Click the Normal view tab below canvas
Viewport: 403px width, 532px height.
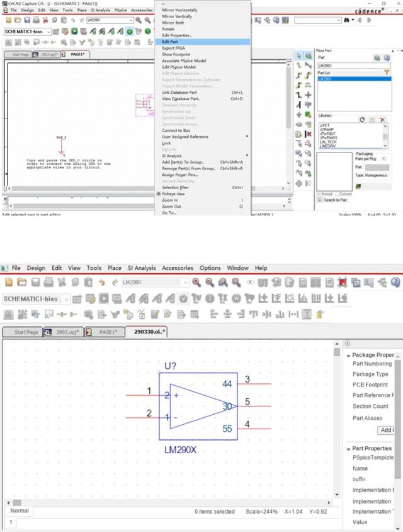click(20, 511)
